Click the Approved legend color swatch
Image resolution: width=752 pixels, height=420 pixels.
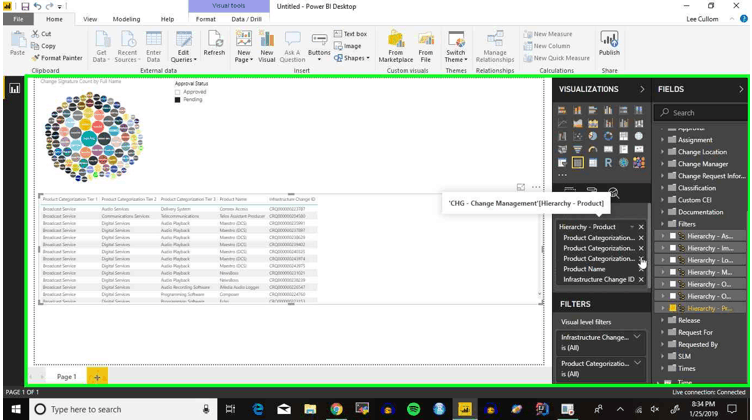point(177,92)
